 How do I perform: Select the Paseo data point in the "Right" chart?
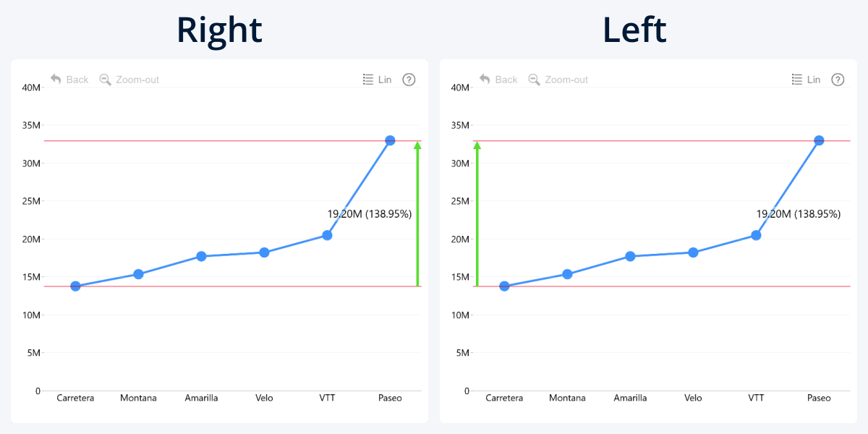[x=390, y=140]
